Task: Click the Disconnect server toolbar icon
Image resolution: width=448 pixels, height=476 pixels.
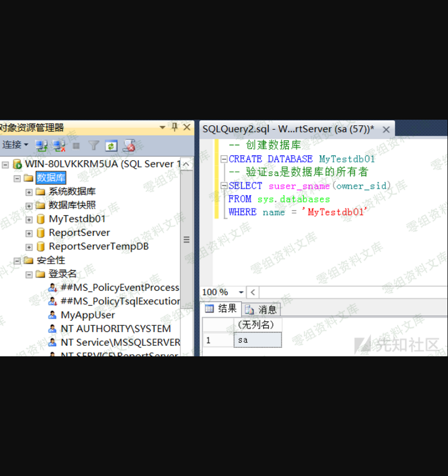Action: coord(59,146)
